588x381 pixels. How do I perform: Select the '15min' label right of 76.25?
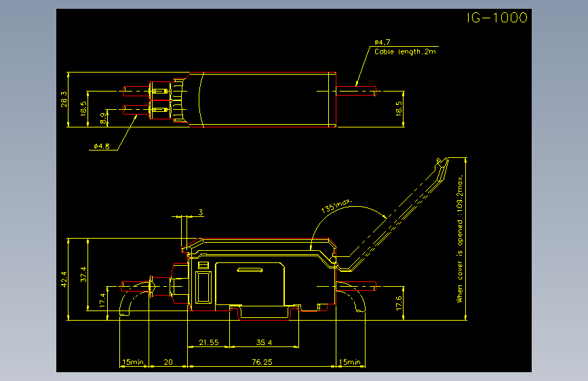[x=349, y=362]
